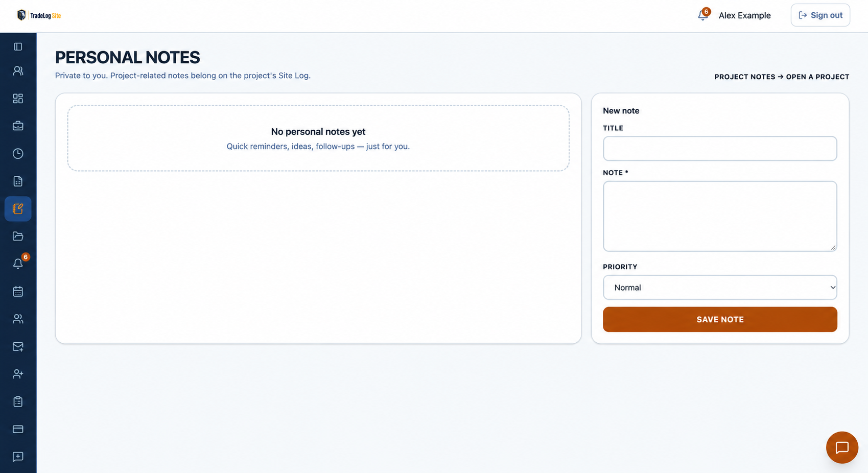This screenshot has width=868, height=473.
Task: Focus the Note text area
Action: click(720, 216)
